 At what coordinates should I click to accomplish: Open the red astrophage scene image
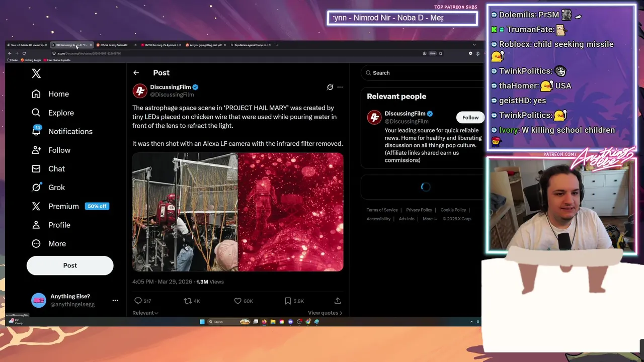tap(291, 212)
